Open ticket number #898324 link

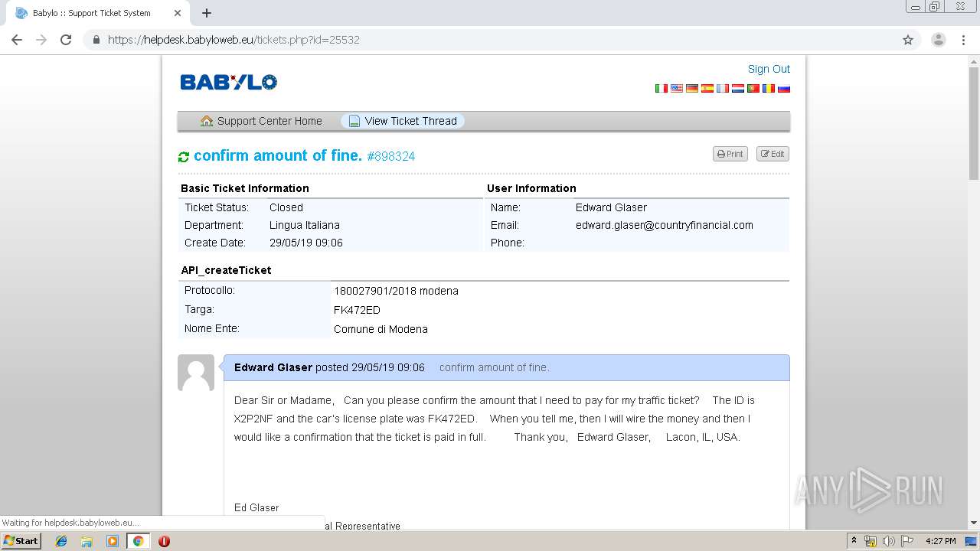(391, 156)
